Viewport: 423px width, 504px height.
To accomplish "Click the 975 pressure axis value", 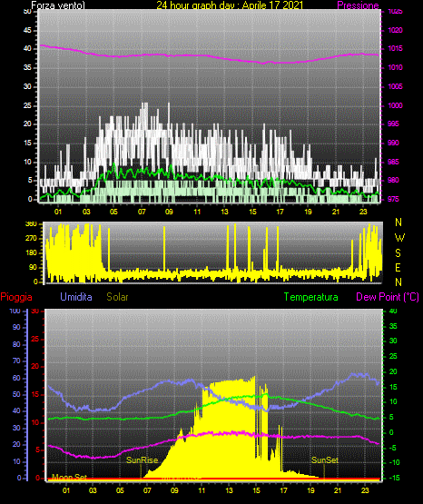I will (393, 199).
